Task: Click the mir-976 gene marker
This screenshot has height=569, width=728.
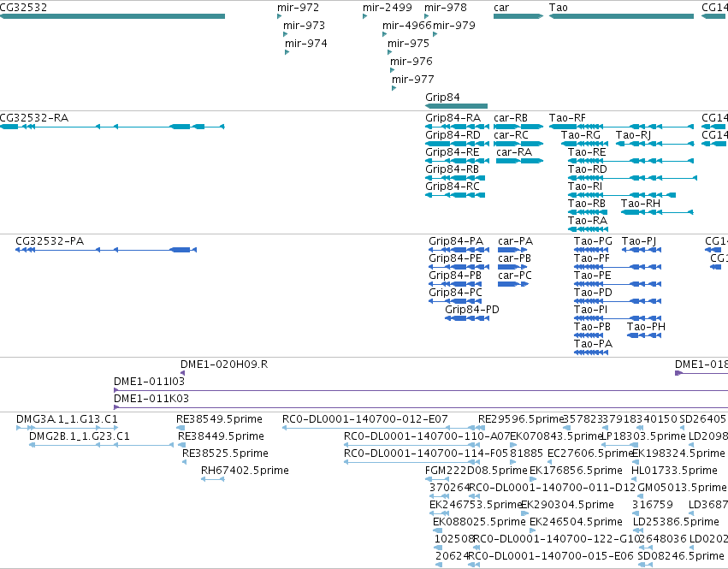Action: pyautogui.click(x=393, y=70)
